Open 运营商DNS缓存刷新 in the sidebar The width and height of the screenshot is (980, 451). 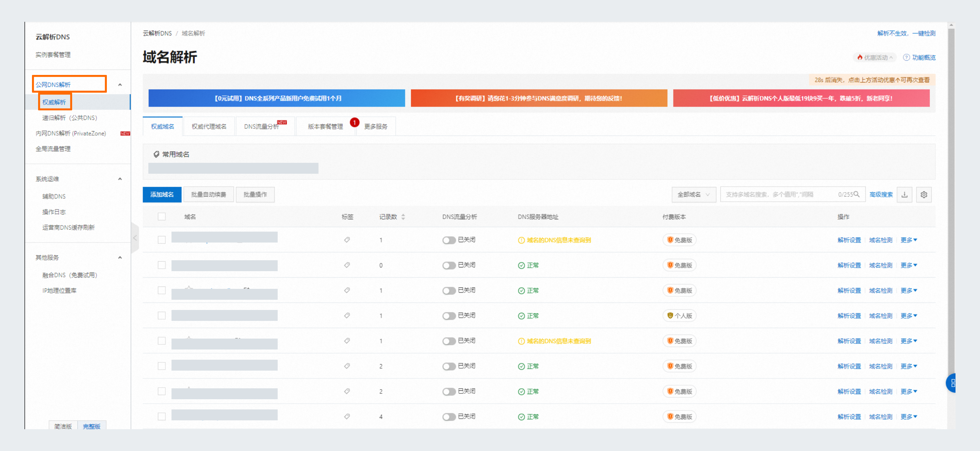click(68, 228)
